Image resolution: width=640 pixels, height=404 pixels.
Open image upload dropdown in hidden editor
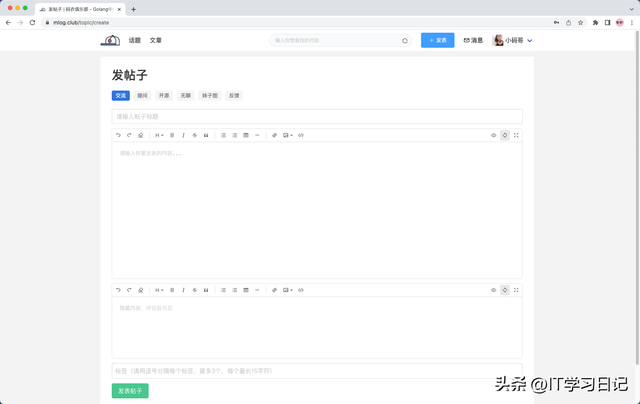point(287,290)
